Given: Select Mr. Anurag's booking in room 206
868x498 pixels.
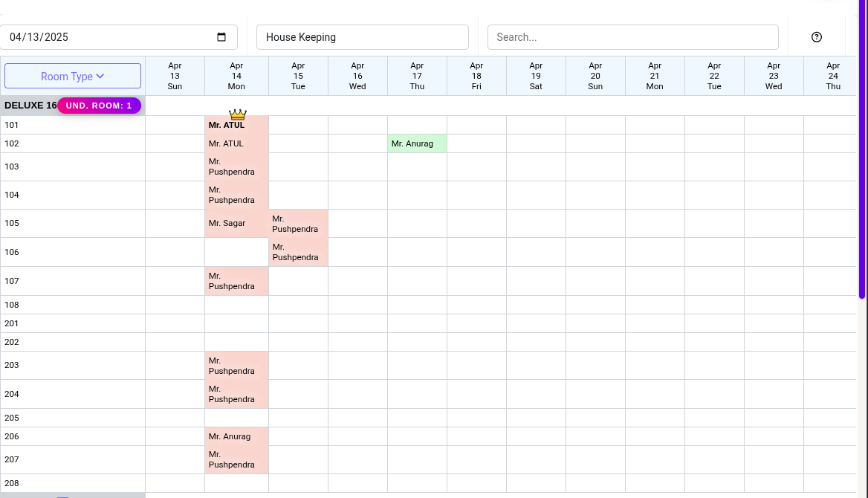Looking at the screenshot, I should tap(236, 436).
